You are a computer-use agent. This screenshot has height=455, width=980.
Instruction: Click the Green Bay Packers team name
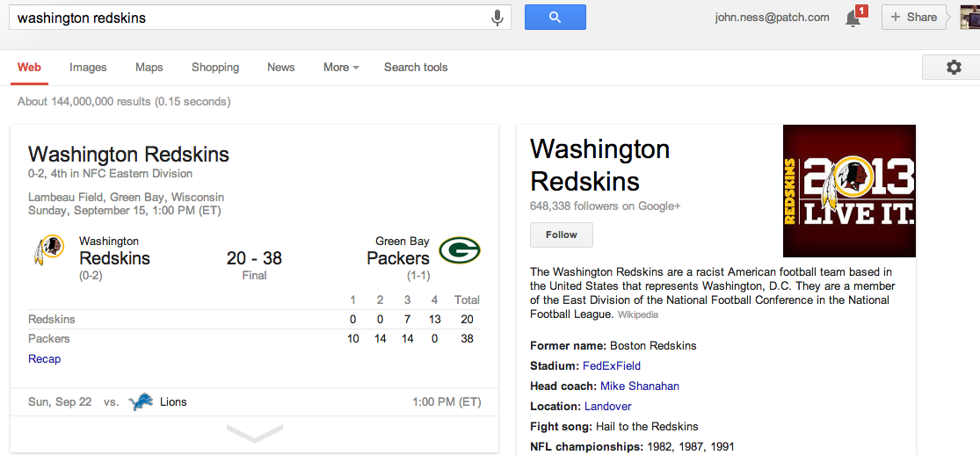(x=398, y=251)
